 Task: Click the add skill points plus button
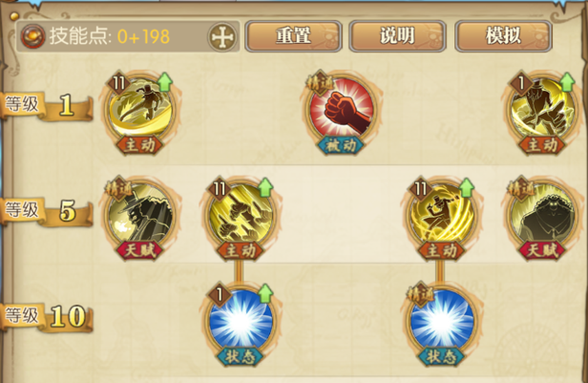pos(222,36)
